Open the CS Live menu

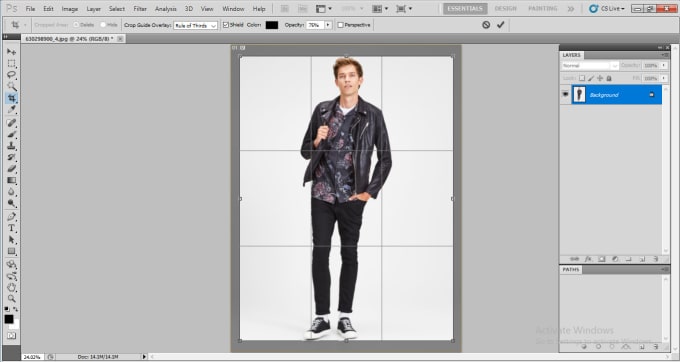(x=607, y=9)
